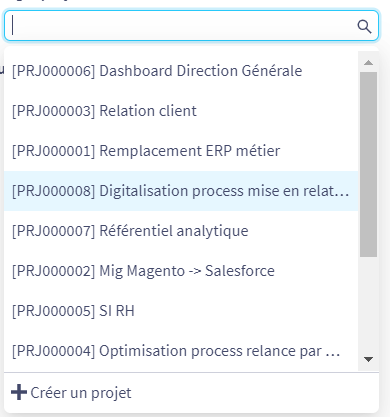Click the PRJ000008 code in the highlighted row
The height and width of the screenshot is (417, 390).
(x=54, y=191)
